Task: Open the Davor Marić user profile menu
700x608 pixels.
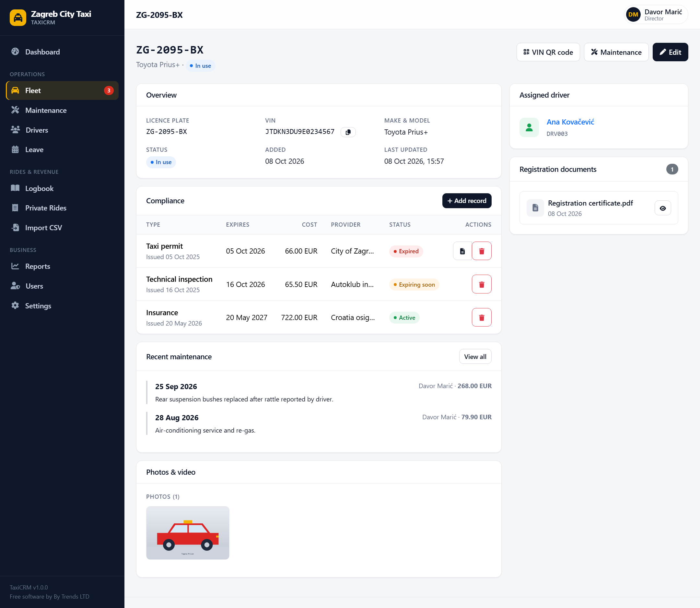Action: [x=656, y=15]
